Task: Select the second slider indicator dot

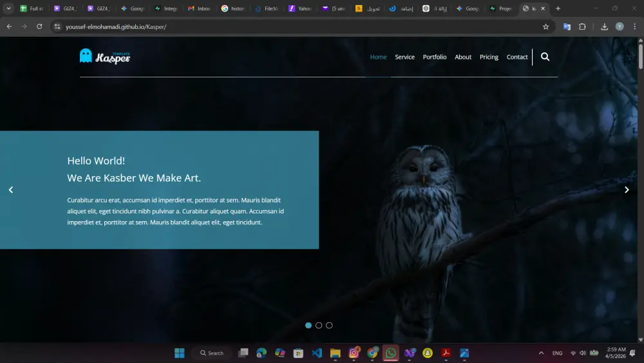Action: [319, 325]
